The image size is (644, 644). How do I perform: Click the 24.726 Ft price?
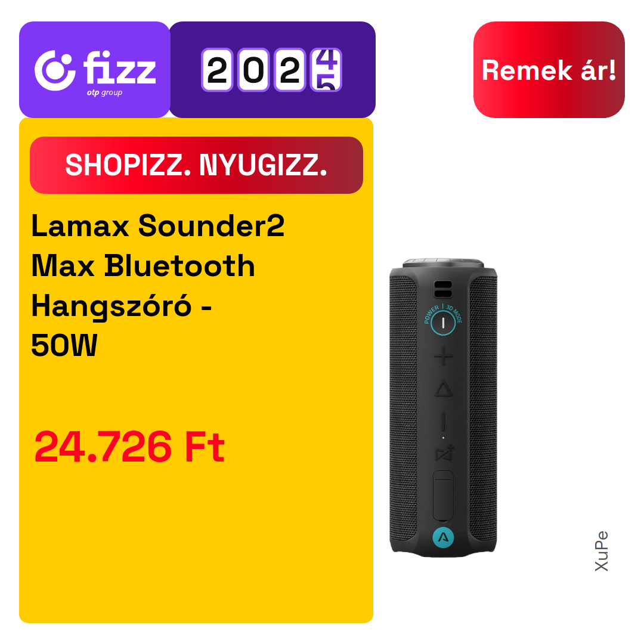point(129,447)
